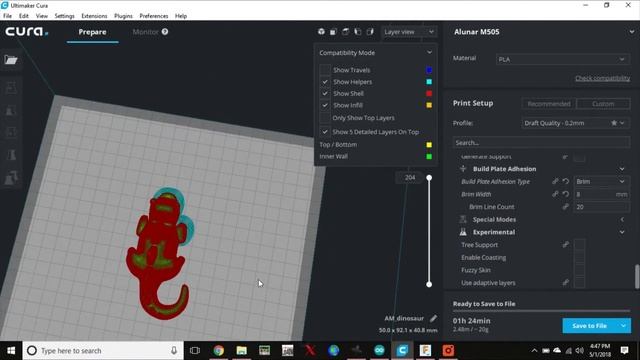Click the Monitor help question mark icon

[x=165, y=32]
